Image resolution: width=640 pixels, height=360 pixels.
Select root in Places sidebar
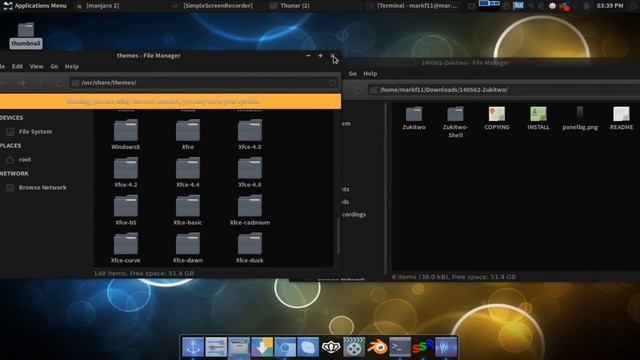click(19, 160)
